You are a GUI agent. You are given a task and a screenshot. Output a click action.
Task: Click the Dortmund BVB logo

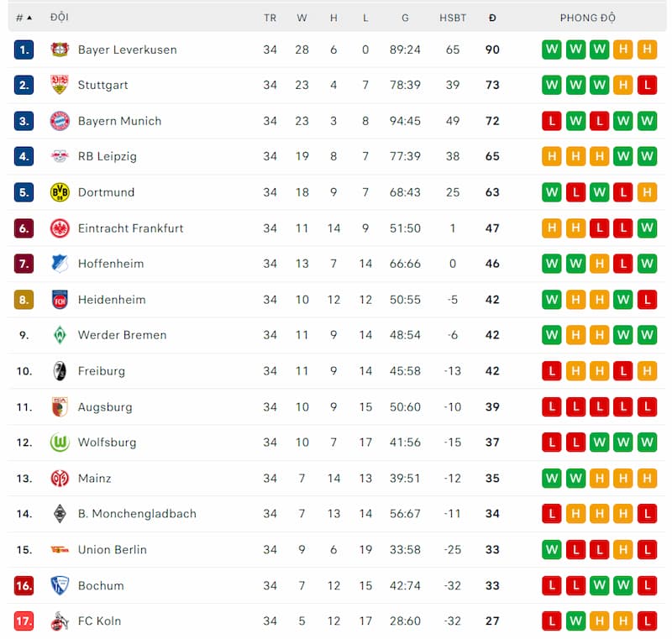coord(60,192)
